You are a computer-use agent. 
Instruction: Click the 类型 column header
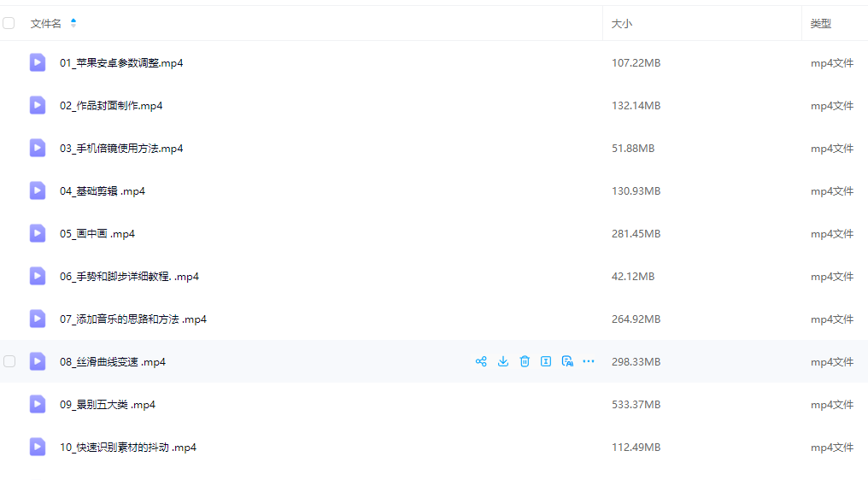coord(821,24)
